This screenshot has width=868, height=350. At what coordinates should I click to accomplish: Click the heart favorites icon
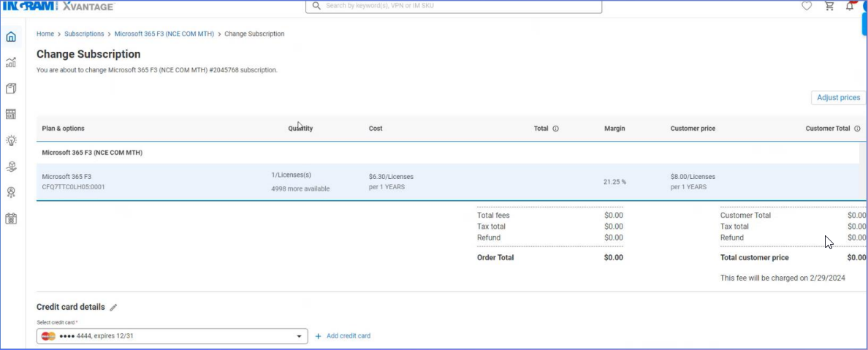(x=807, y=6)
